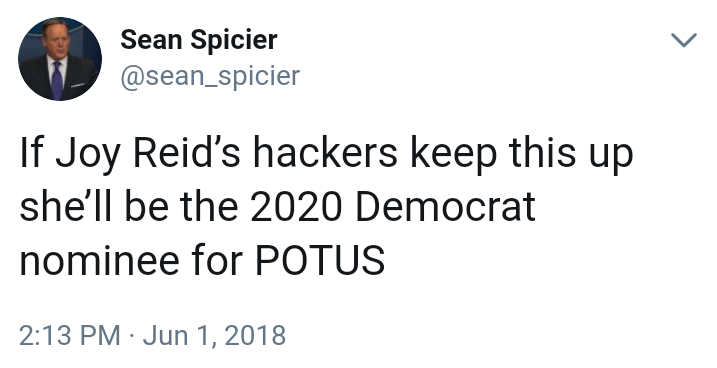Click the word Democrat in tweet
The image size is (717, 368).
point(445,207)
